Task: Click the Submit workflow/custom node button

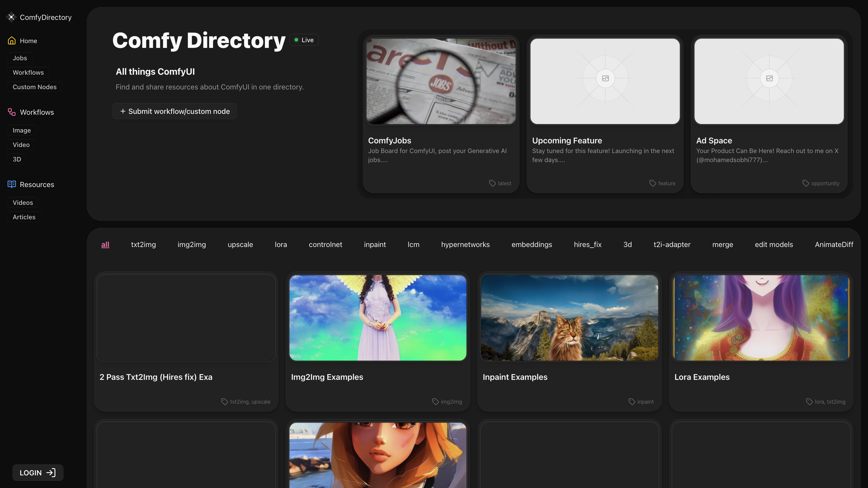Action: click(x=174, y=111)
